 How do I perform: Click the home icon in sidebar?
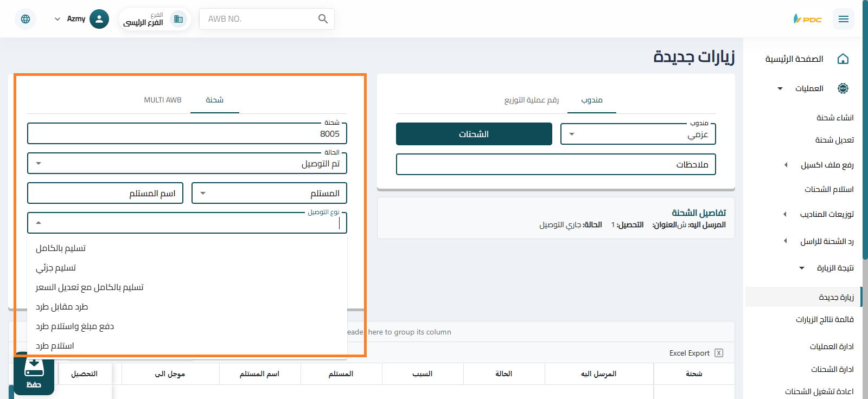coord(843,59)
